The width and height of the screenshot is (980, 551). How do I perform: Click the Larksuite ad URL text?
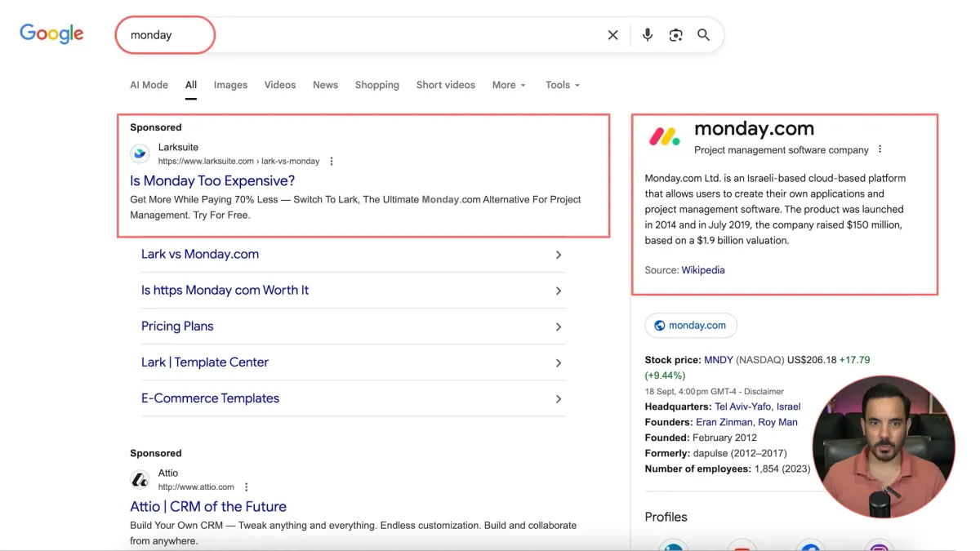click(x=239, y=162)
